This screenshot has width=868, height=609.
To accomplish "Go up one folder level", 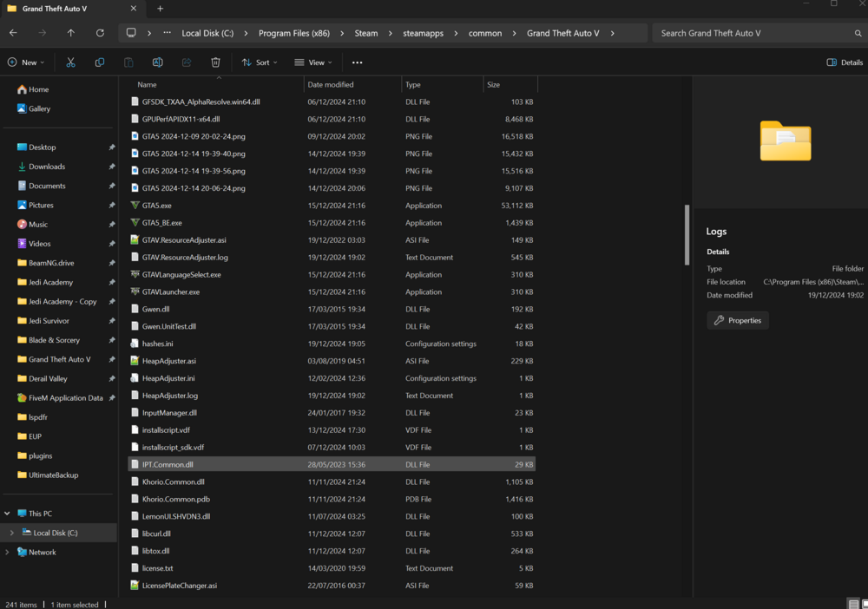I will coord(70,32).
